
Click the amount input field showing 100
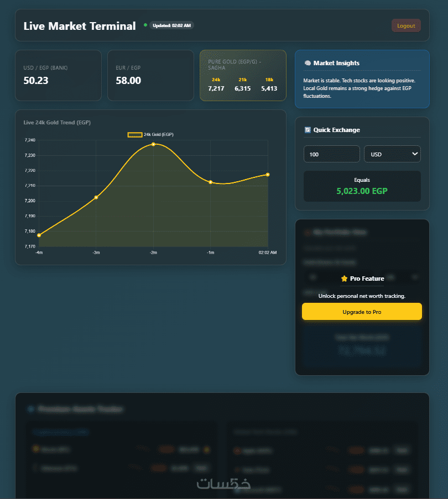[x=331, y=154]
